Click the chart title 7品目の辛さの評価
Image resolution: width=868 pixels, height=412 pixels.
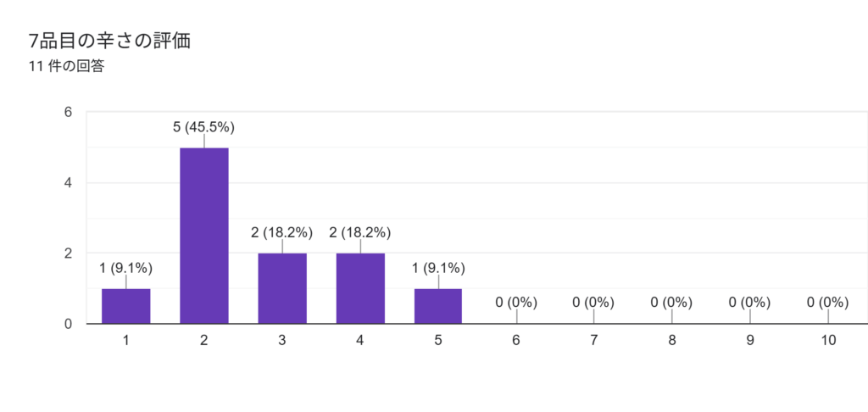pos(108,41)
